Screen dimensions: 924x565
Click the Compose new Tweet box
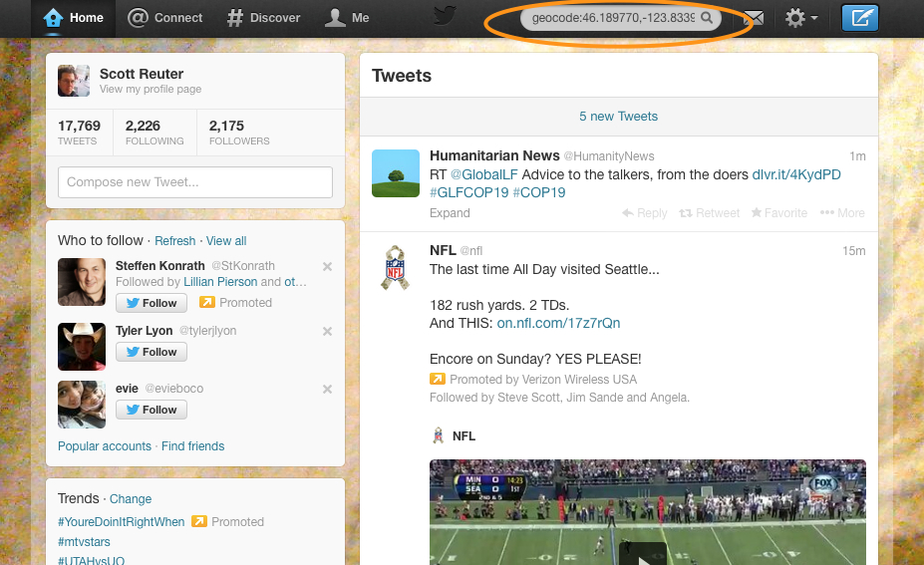(x=195, y=182)
